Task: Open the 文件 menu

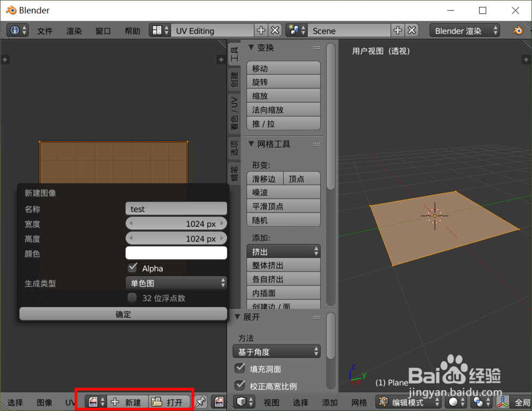Action: pyautogui.click(x=45, y=31)
